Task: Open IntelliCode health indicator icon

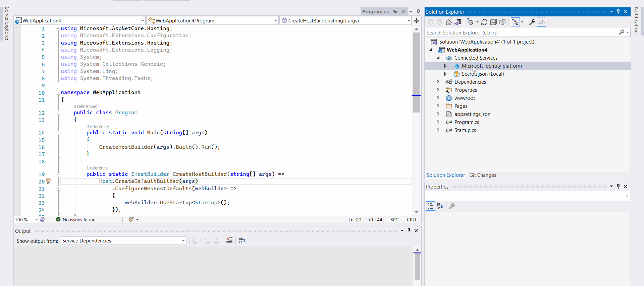Action: click(x=42, y=220)
